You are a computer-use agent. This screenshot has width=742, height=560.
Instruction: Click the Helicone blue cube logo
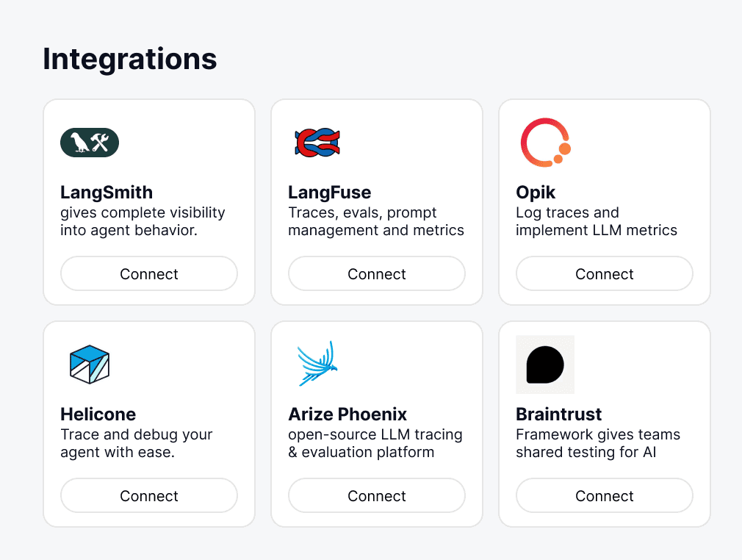pos(90,365)
